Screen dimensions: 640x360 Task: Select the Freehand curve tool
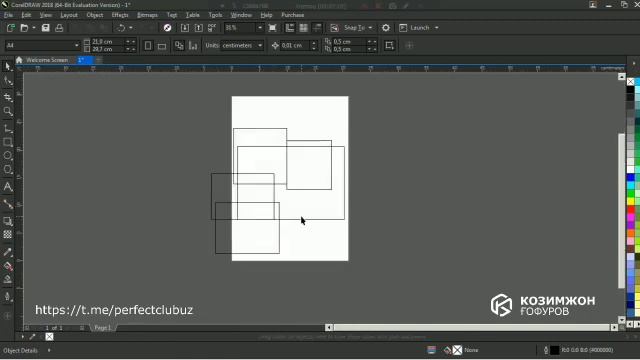7,129
